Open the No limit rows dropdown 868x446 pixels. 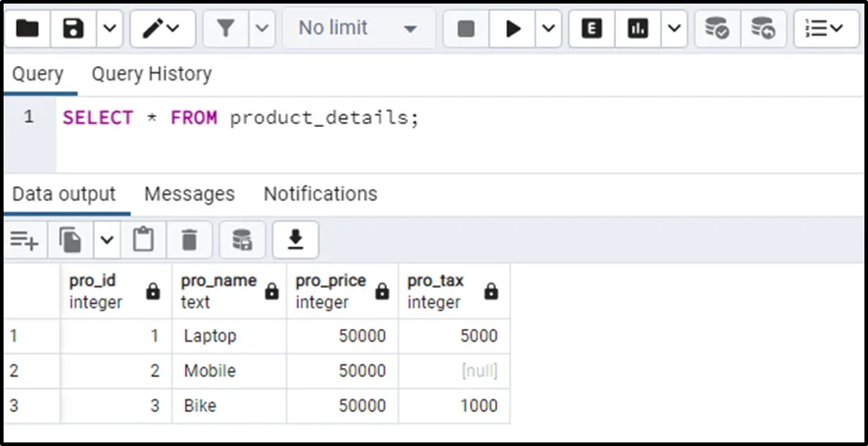[x=358, y=29]
